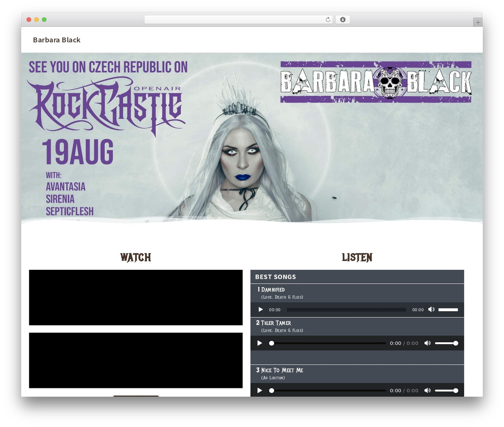Click the Listen section heading

(x=357, y=257)
